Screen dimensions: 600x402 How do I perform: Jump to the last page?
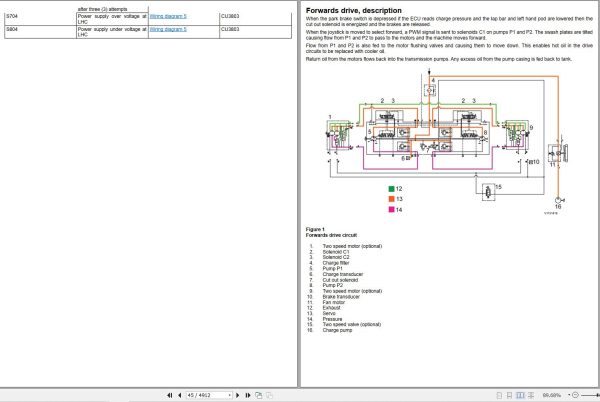pyautogui.click(x=248, y=395)
